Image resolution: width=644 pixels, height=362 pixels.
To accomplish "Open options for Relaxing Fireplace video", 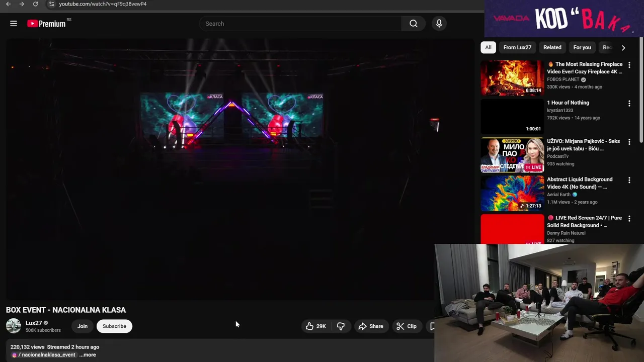I will click(x=629, y=65).
